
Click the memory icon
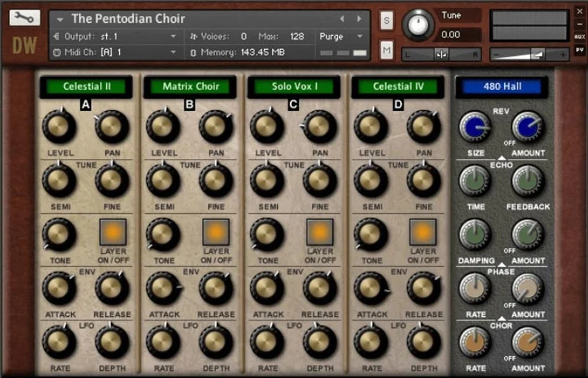pyautogui.click(x=193, y=52)
